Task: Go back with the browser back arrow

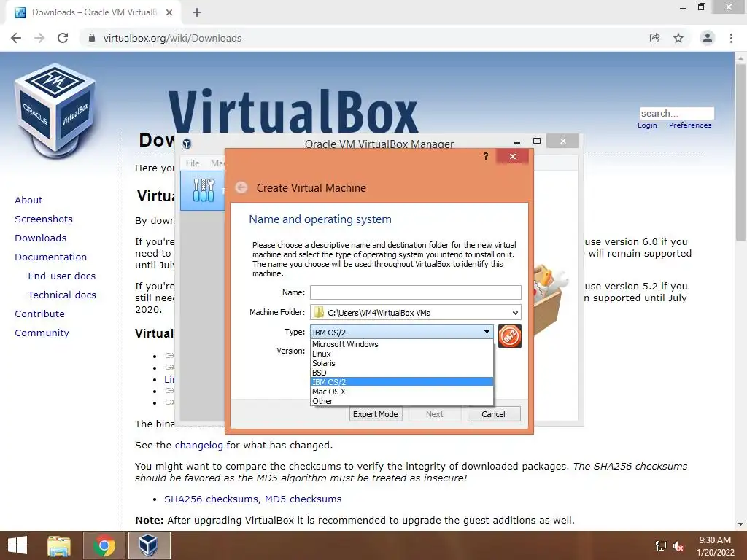Action: 16,38
